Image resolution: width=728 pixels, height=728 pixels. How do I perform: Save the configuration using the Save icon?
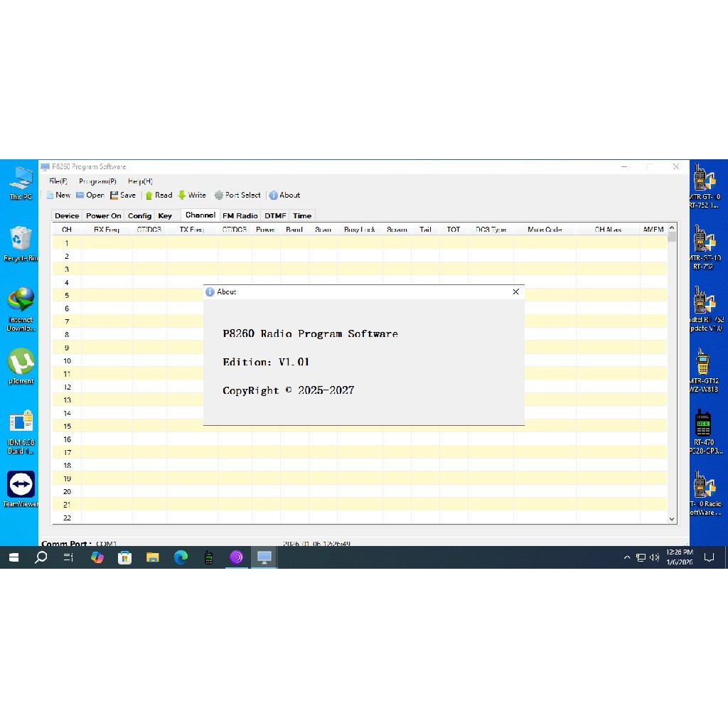122,195
